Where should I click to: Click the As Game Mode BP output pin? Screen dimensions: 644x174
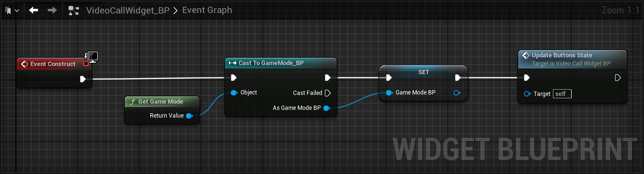coord(326,108)
